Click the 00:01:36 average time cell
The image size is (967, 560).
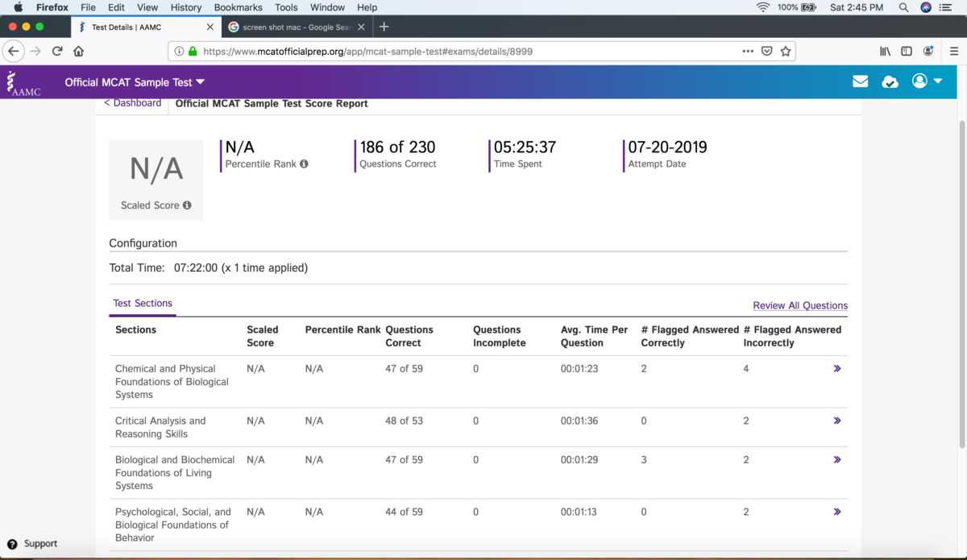pos(579,421)
